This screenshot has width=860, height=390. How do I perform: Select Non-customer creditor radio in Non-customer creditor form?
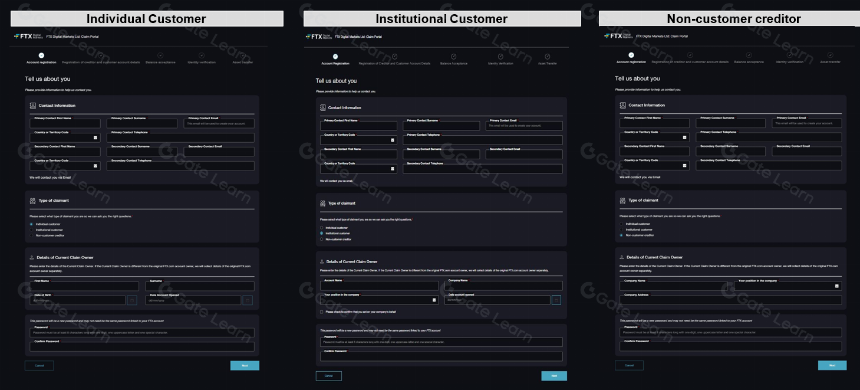(x=621, y=235)
